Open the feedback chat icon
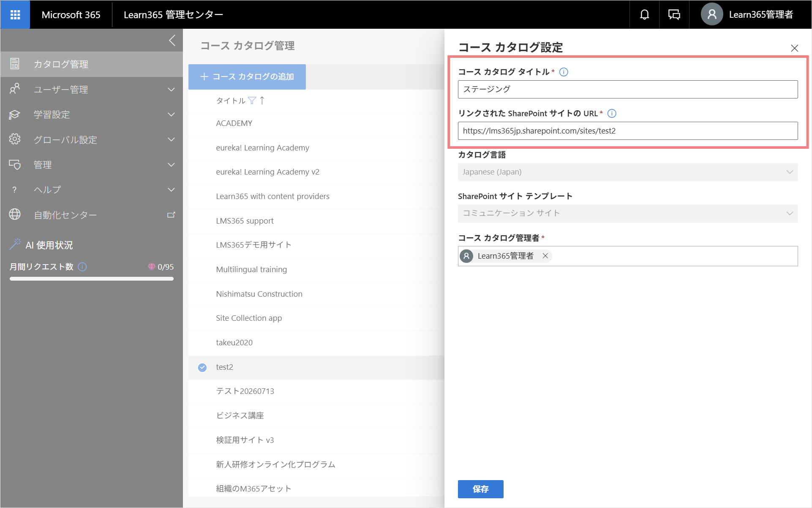 (x=674, y=15)
